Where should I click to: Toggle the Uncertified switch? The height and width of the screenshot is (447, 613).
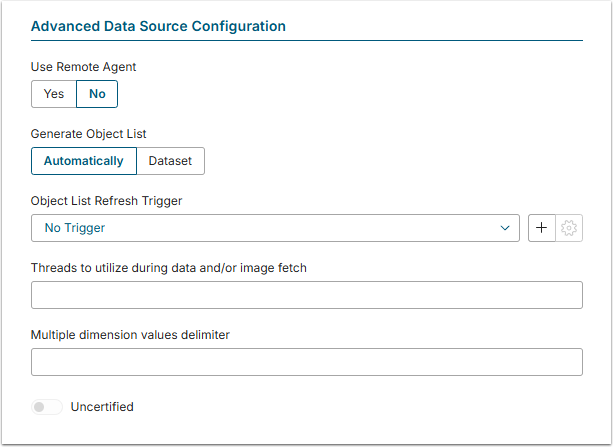tap(46, 407)
